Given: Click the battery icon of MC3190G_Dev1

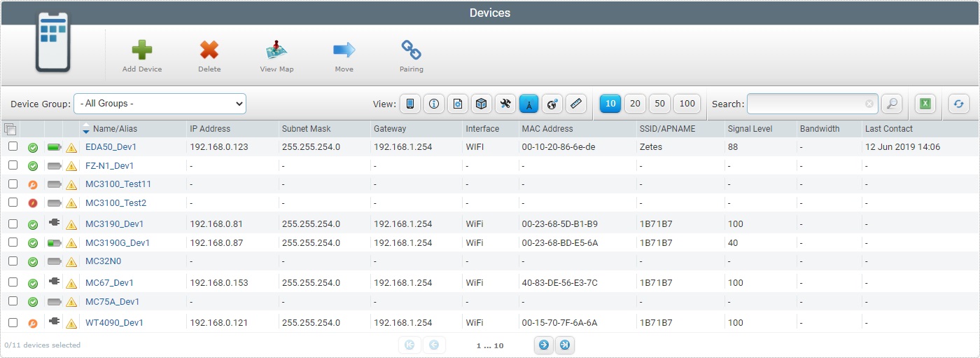Looking at the screenshot, I should [55, 243].
